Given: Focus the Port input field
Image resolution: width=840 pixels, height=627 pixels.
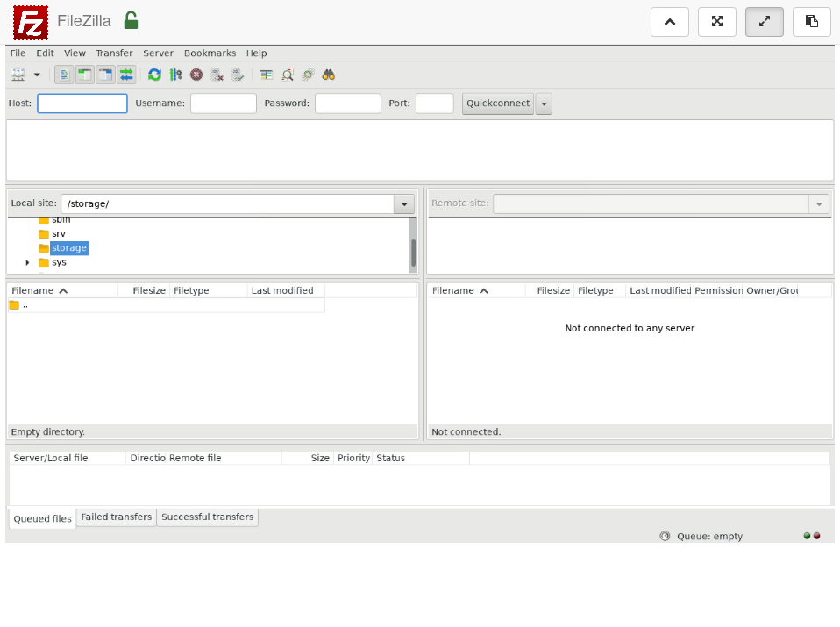Looking at the screenshot, I should [435, 103].
